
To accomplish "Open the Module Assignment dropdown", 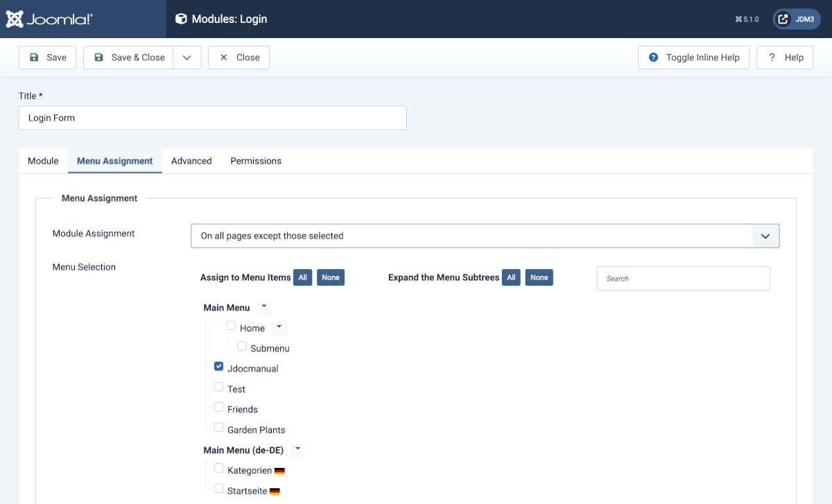I will (485, 236).
